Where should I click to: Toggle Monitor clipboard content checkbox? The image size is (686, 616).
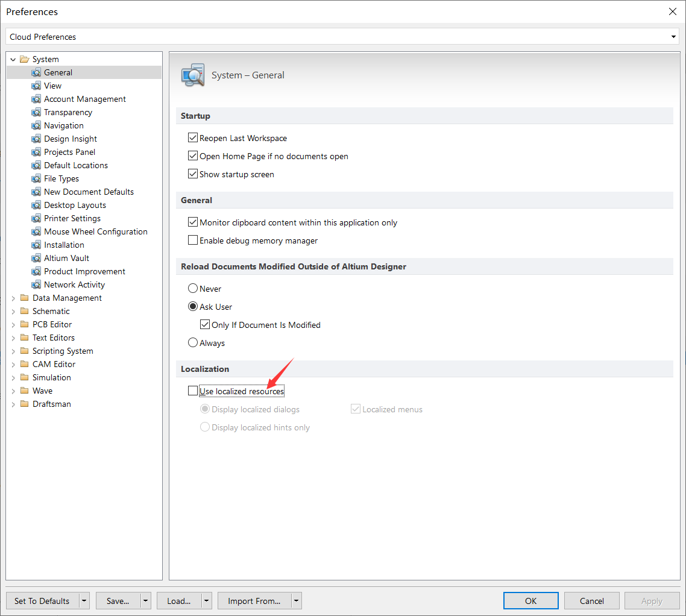pos(192,222)
